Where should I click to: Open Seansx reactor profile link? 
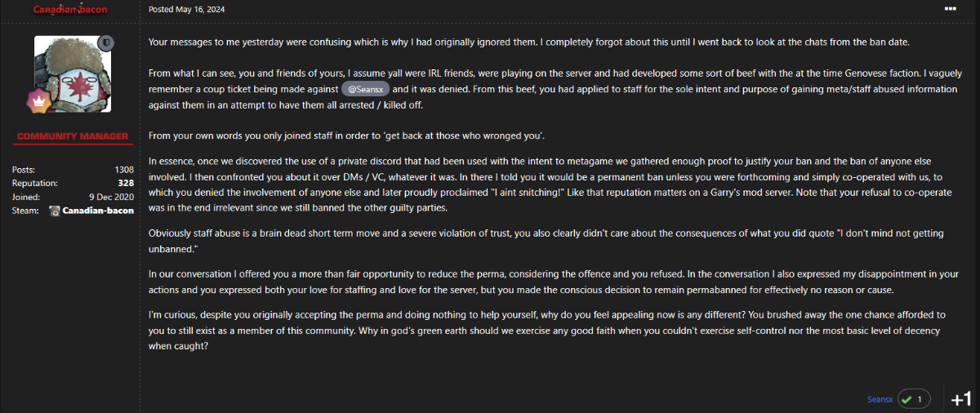pos(880,399)
